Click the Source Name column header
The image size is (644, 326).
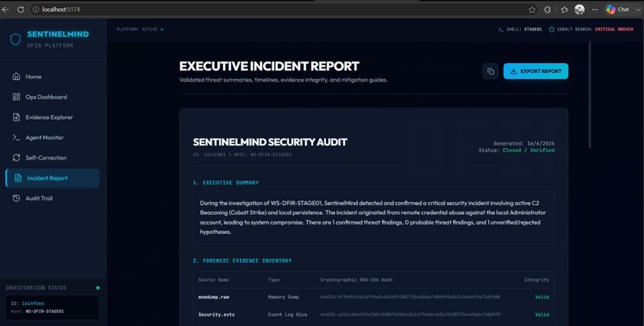coord(213,280)
